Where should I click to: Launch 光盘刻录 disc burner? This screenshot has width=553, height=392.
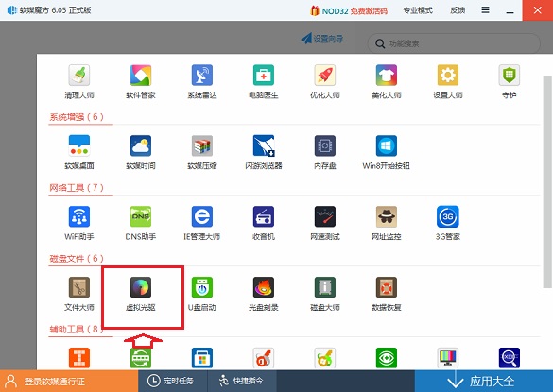click(x=264, y=294)
